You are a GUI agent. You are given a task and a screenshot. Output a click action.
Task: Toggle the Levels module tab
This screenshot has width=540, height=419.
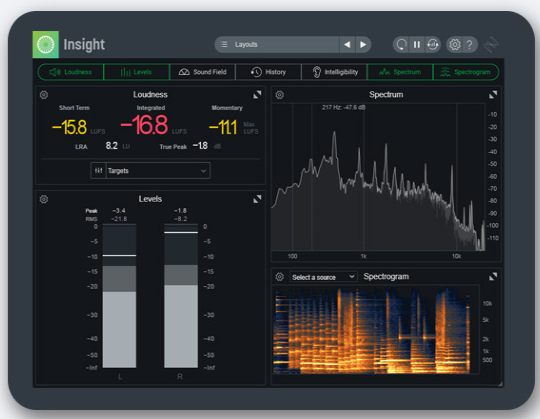(136, 72)
